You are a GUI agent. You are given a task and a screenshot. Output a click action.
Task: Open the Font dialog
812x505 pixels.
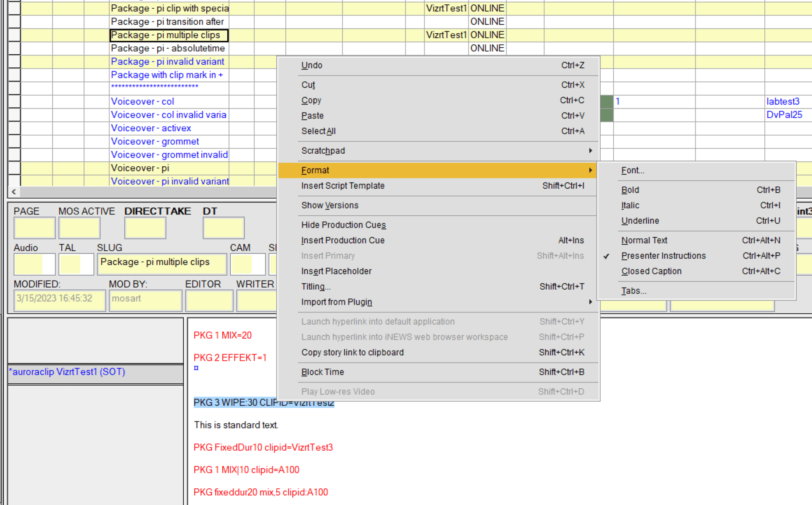(632, 170)
